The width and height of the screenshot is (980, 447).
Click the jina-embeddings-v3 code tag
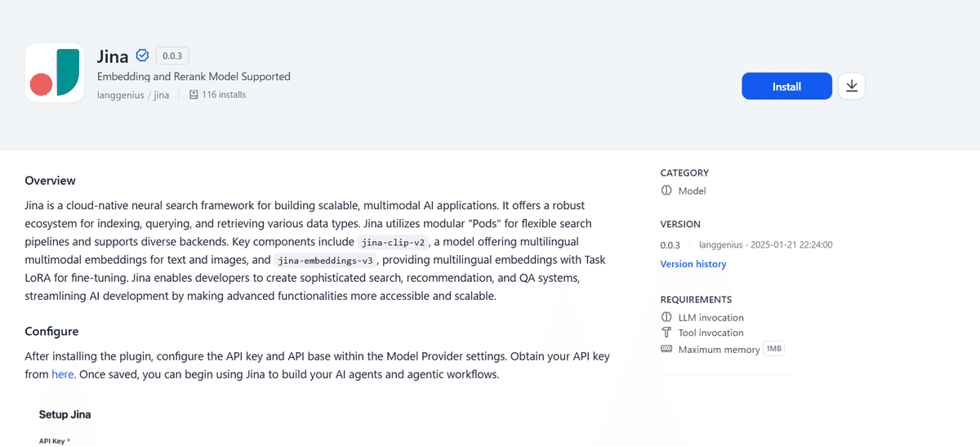pos(325,261)
